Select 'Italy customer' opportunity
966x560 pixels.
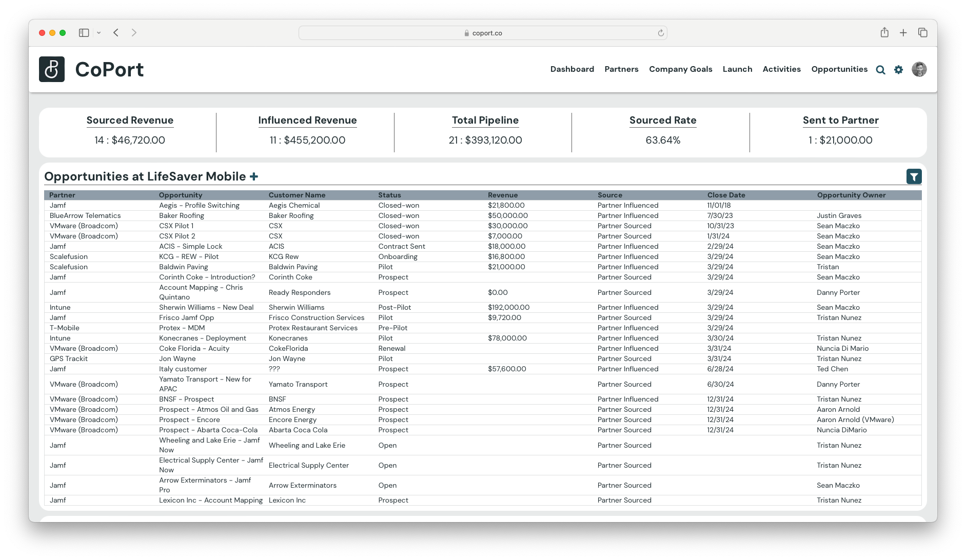click(183, 369)
